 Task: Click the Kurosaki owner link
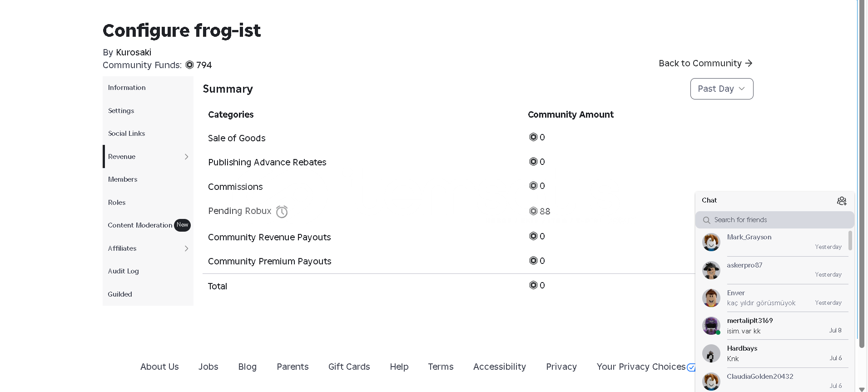(134, 52)
